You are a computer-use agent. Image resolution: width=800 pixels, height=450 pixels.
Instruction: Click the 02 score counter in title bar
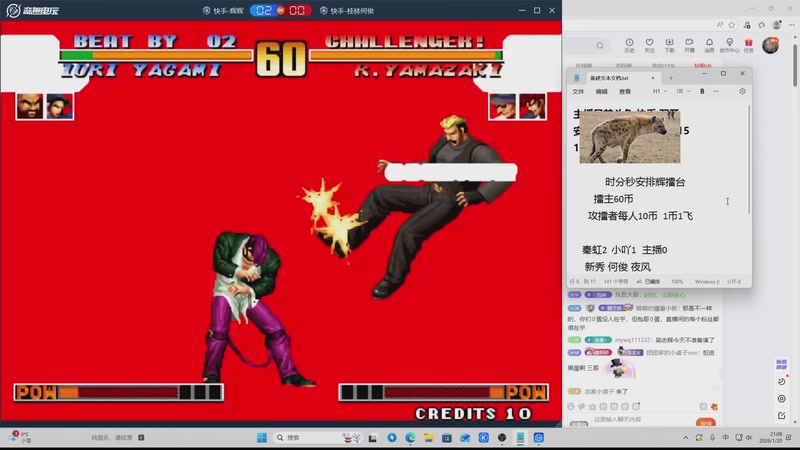264,10
